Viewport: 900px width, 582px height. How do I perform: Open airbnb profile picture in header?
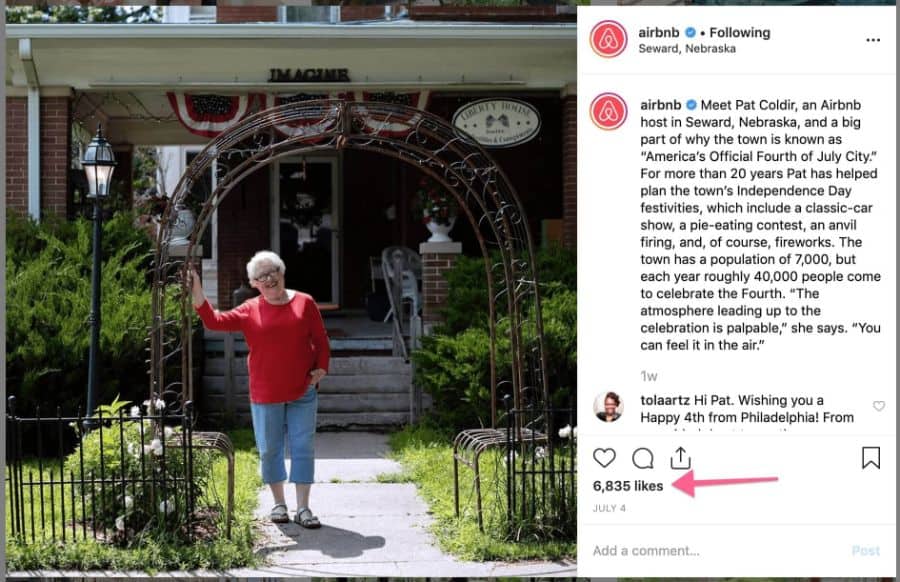point(608,39)
